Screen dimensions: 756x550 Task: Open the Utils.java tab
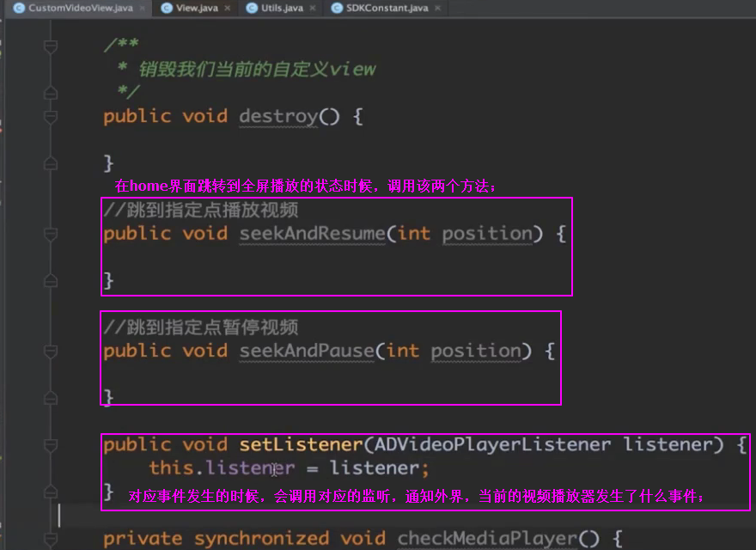pyautogui.click(x=283, y=8)
